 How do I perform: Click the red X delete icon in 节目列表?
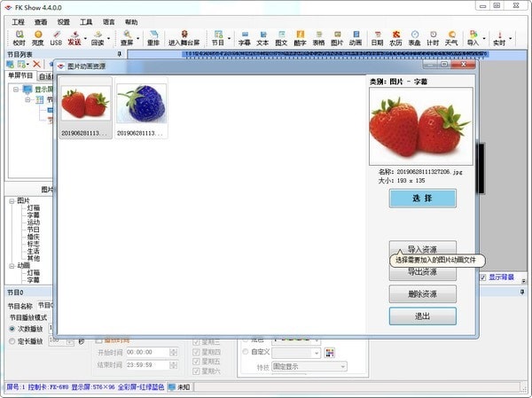tap(36, 64)
